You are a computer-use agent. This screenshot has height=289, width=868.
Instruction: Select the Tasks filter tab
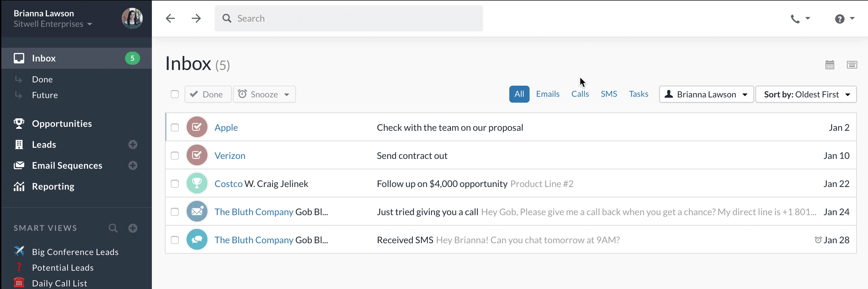(x=638, y=94)
